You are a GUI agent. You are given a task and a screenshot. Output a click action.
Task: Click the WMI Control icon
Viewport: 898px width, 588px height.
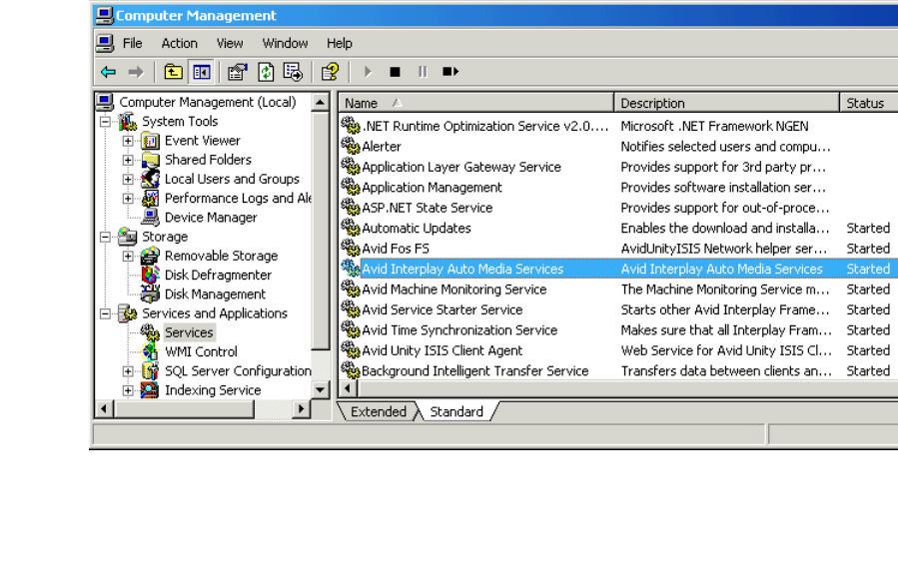point(150,351)
